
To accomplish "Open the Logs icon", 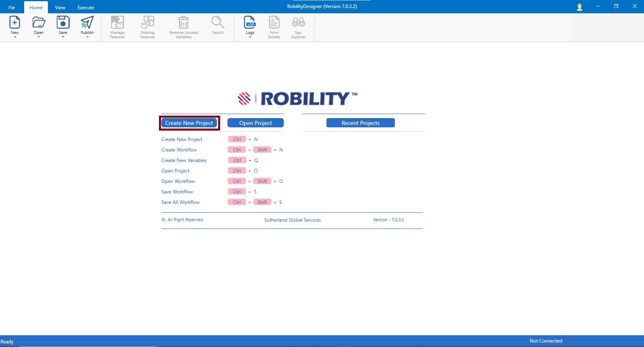I will tap(250, 23).
